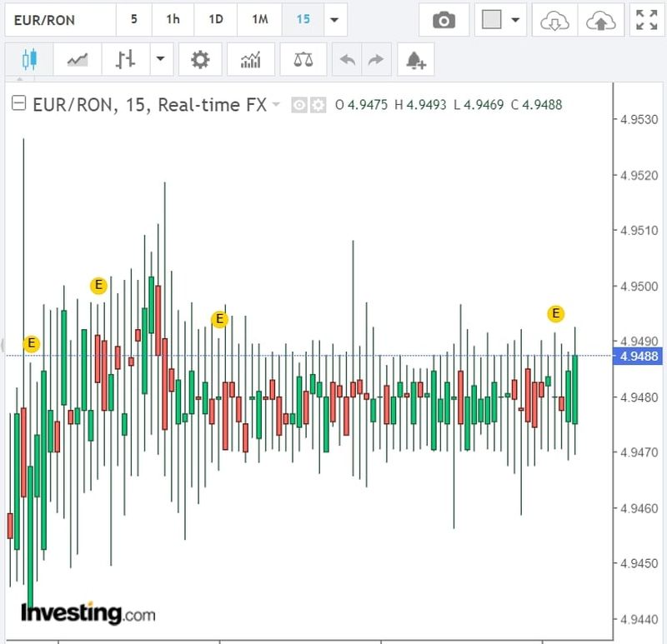This screenshot has width=667, height=644.
Task: Click the EUR/RON symbol search field
Action: 57,20
